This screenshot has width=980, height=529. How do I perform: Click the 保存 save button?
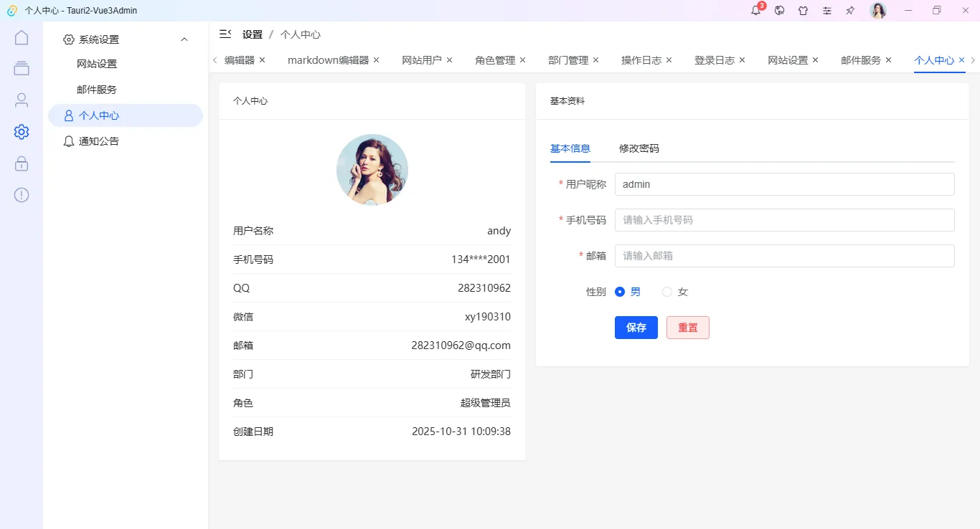[636, 327]
